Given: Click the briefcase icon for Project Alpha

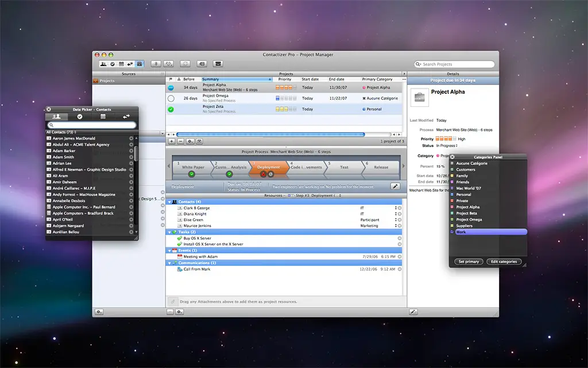Looking at the screenshot, I should pyautogui.click(x=420, y=97).
